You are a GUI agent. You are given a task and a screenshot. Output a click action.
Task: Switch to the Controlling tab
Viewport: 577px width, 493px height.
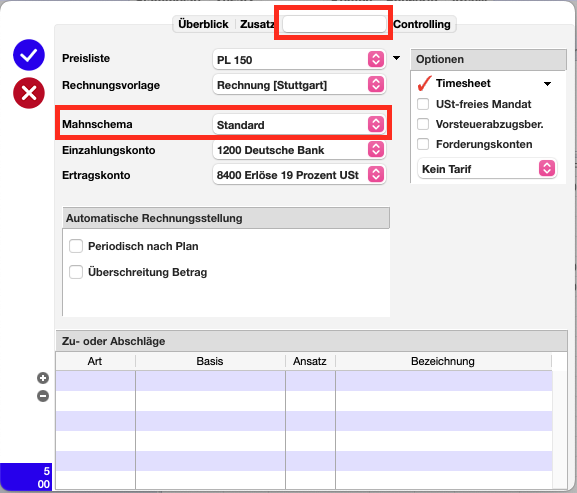(x=422, y=24)
